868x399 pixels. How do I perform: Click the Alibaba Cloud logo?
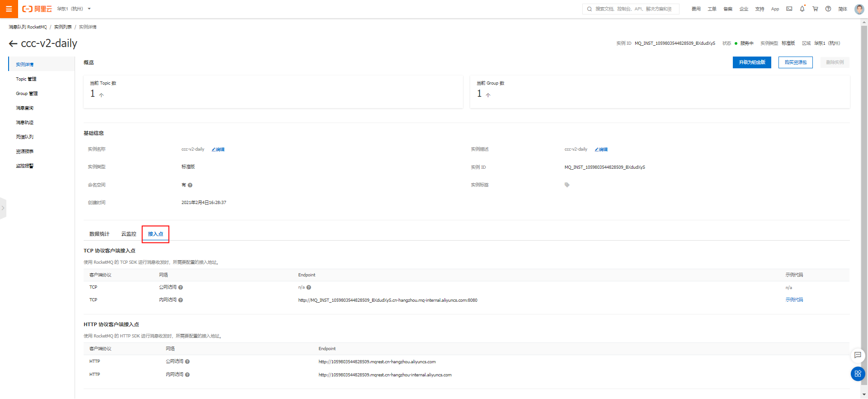pyautogui.click(x=37, y=9)
